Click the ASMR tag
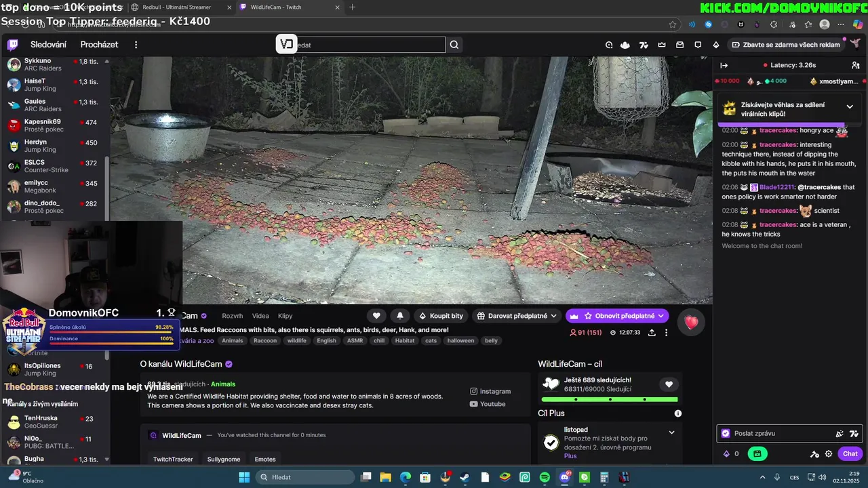Viewport: 868px width, 488px height. pyautogui.click(x=355, y=341)
